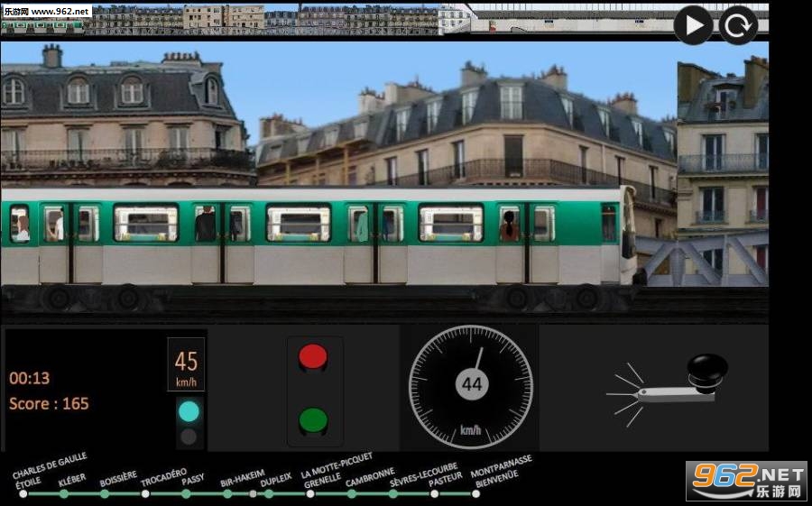This screenshot has width=812, height=506.
Task: Select the Bir-Hakeim station dot
Action: click(x=227, y=493)
